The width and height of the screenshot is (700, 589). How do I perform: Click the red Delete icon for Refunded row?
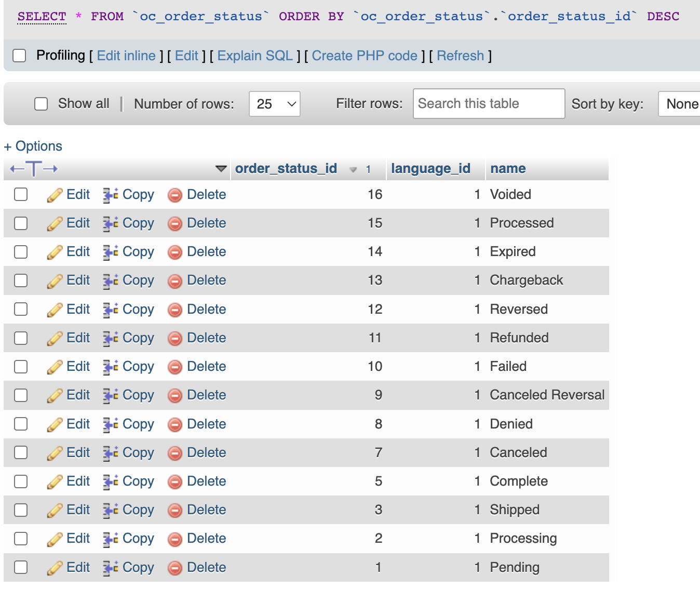(175, 339)
